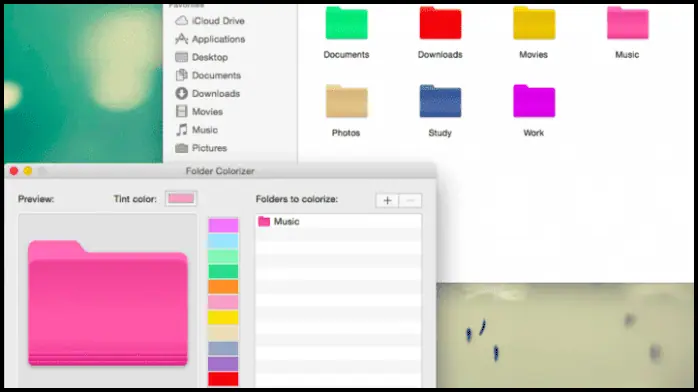This screenshot has width=698, height=392.
Task: Minimize the Folder Colorizer window
Action: coord(28,171)
